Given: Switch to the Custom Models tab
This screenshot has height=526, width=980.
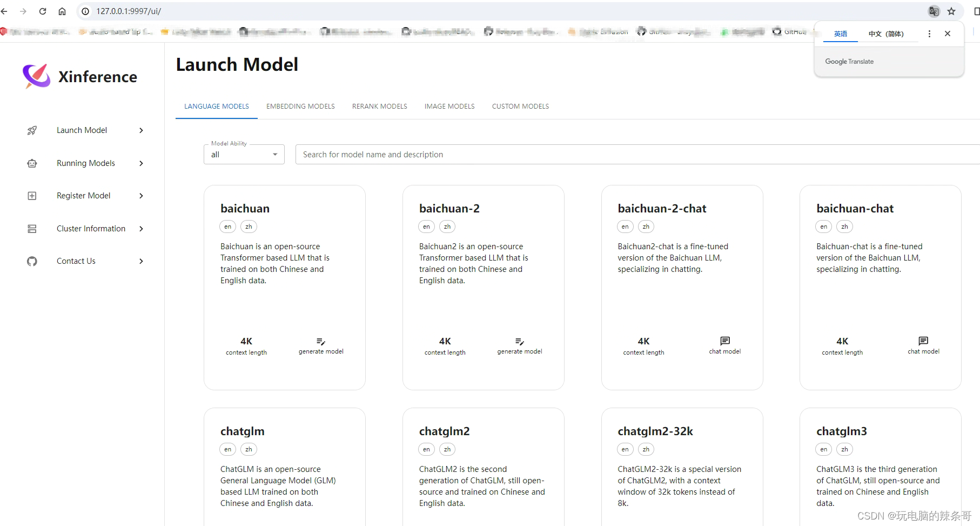Looking at the screenshot, I should [520, 106].
